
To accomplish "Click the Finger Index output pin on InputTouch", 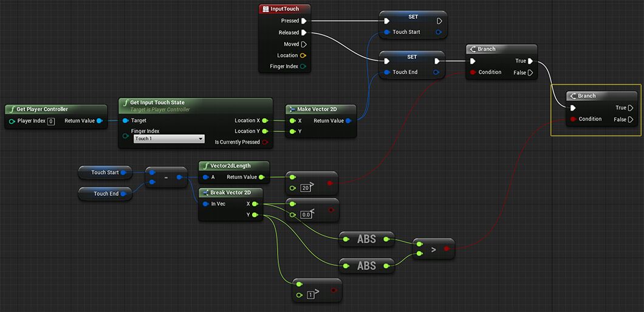I will tap(304, 66).
